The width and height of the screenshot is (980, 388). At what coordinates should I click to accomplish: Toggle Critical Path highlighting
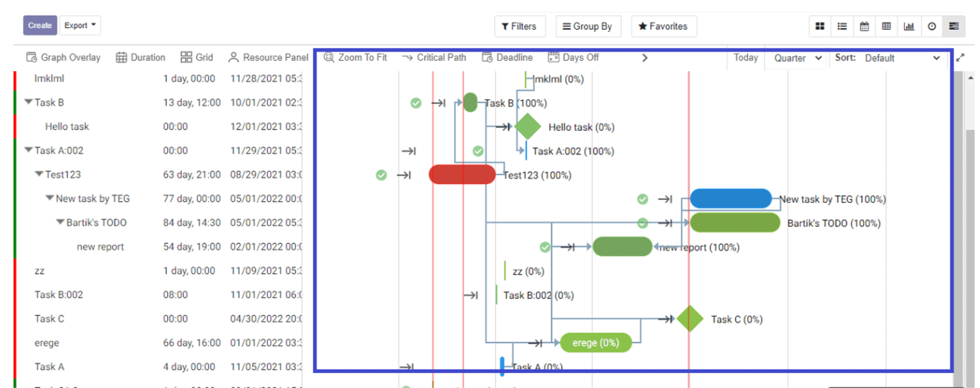pos(434,58)
